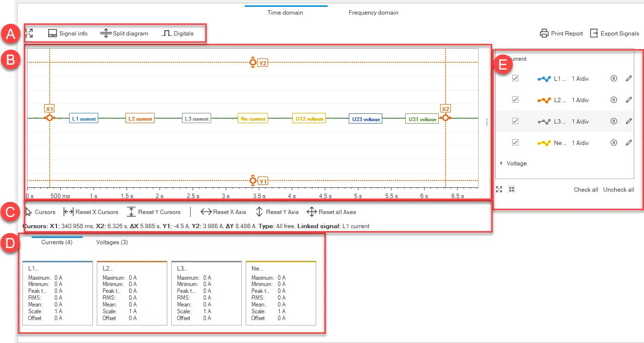Disable the Ne current signal checkbox
The image size is (644, 343).
[516, 143]
